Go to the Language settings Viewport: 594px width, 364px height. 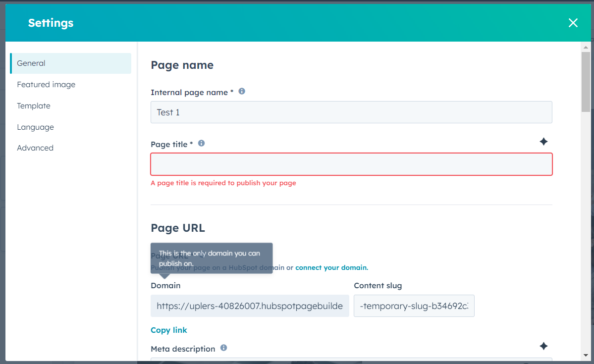[36, 127]
